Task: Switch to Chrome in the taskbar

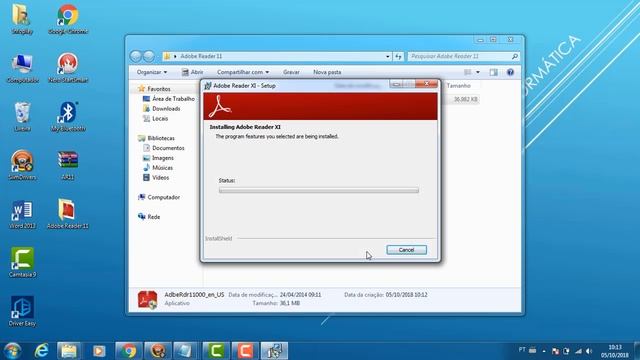Action: 129,351
